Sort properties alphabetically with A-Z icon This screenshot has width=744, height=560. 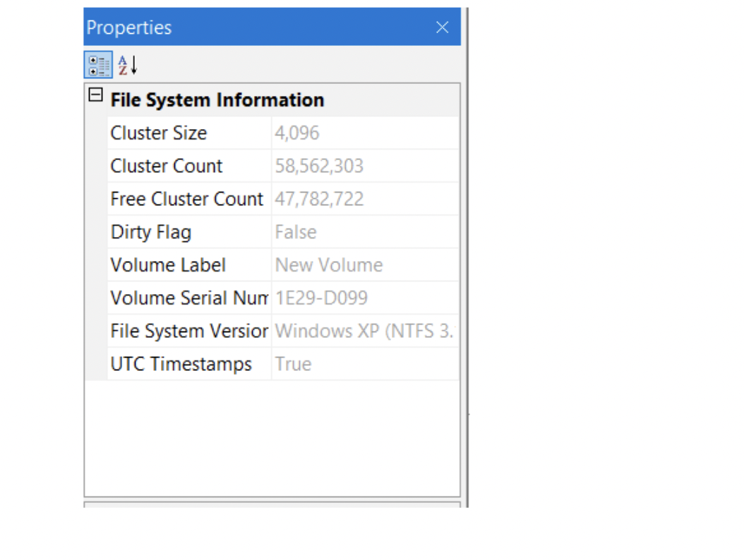click(128, 65)
